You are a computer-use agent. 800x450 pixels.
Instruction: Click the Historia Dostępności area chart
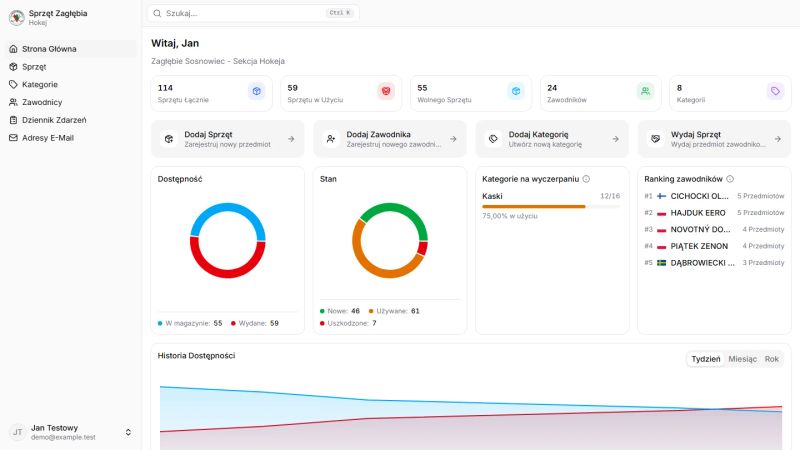click(471, 416)
